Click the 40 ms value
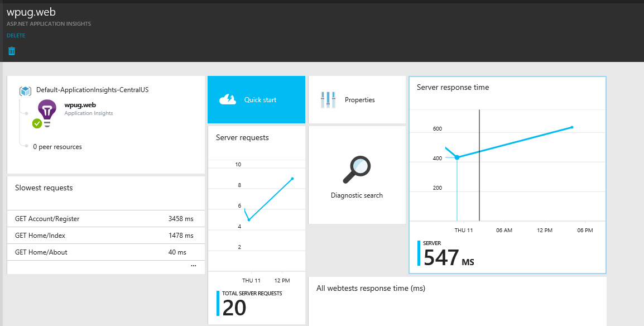The height and width of the screenshot is (326, 644). click(x=177, y=252)
